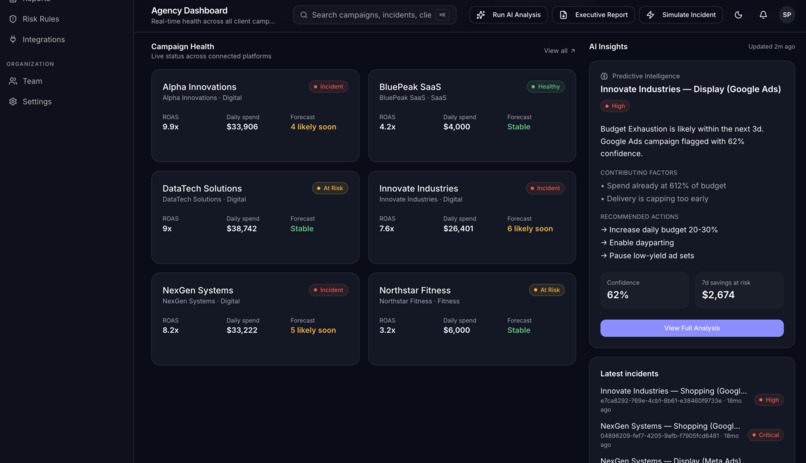806x463 pixels.
Task: Focus the search campaigns field
Action: (375, 15)
